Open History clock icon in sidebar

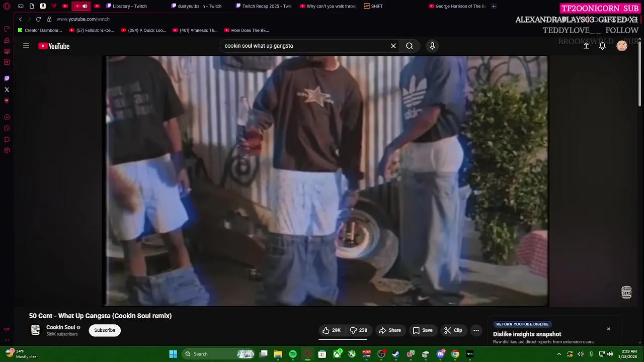point(7,128)
